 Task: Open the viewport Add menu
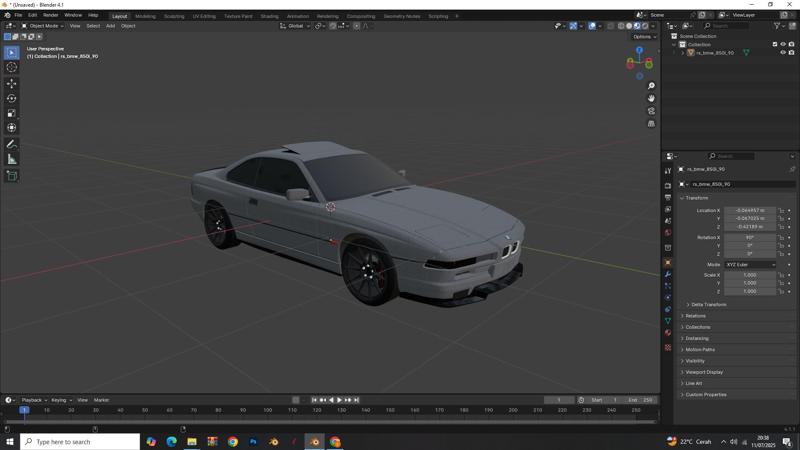(110, 26)
